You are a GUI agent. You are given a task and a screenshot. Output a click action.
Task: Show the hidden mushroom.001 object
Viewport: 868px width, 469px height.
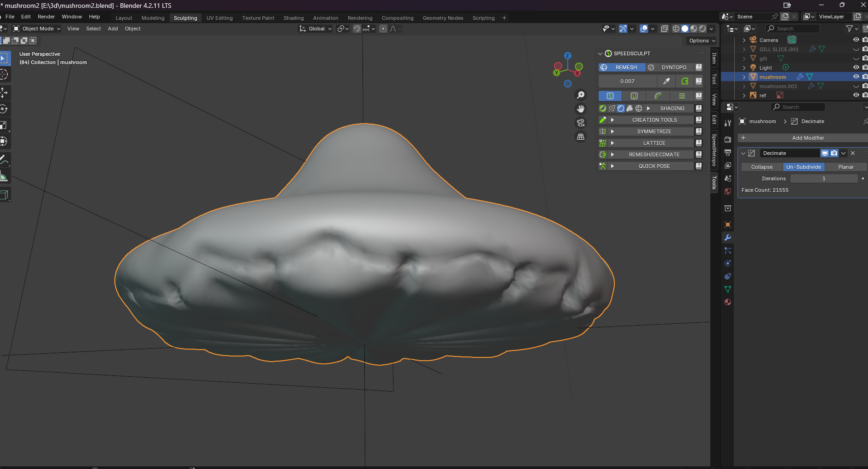point(856,86)
